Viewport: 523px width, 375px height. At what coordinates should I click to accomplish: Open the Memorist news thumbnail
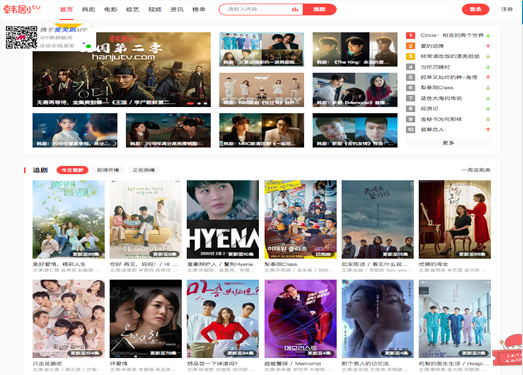tap(355, 90)
